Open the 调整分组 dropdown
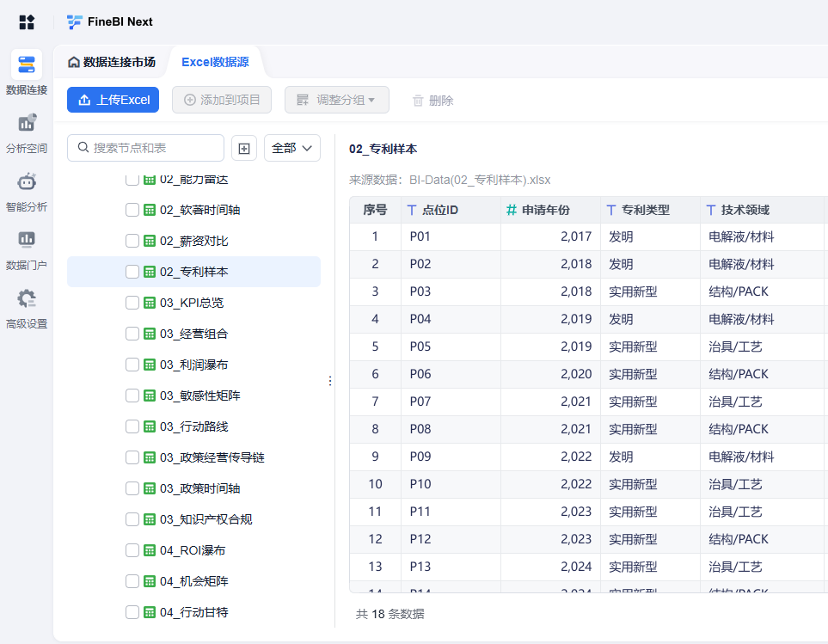This screenshot has height=644, width=828. (337, 100)
